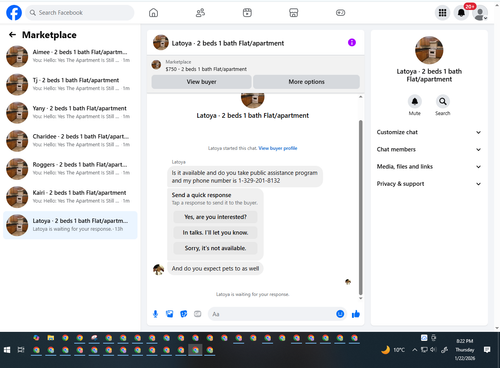Screen dimensions: 500x368
Task: Click the Search Facebook field
Action: (80, 13)
